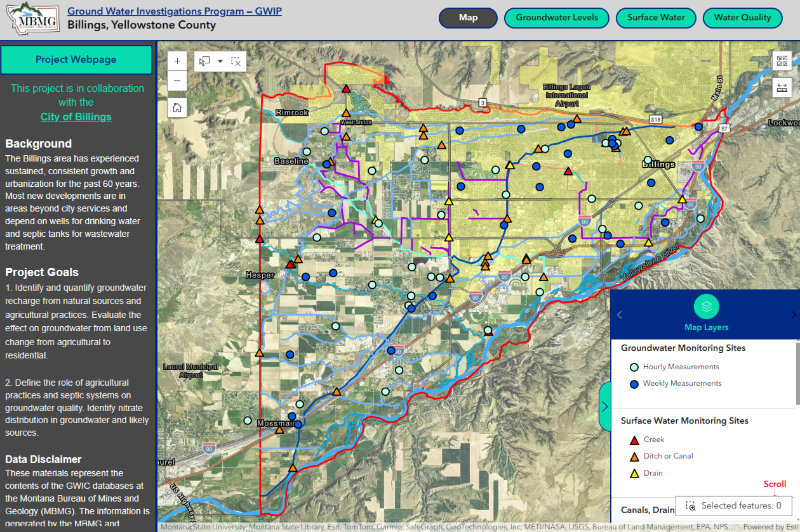Reset map to default home view
Screen dimensions: 800x532
tap(177, 106)
